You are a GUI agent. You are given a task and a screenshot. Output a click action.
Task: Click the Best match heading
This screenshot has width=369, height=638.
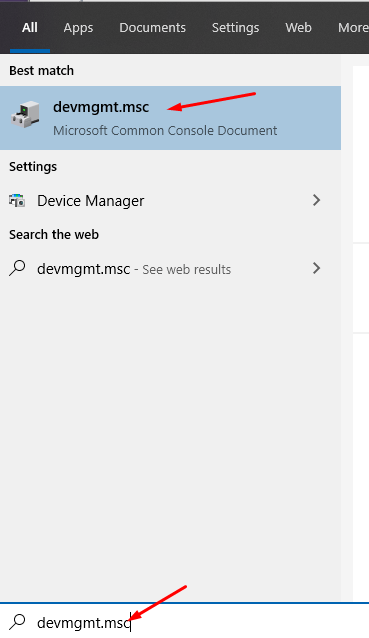pos(41,71)
